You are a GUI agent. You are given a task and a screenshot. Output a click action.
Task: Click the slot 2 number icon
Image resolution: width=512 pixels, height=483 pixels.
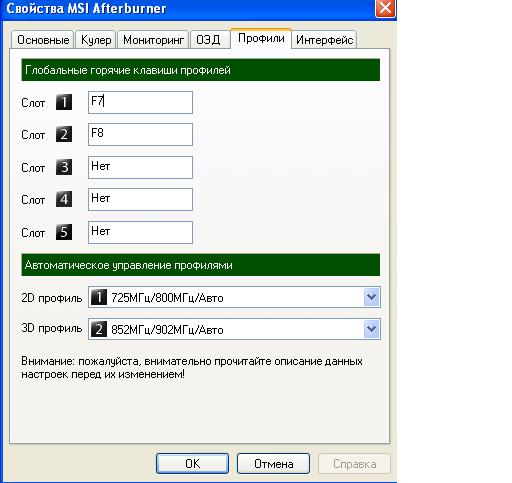click(64, 134)
